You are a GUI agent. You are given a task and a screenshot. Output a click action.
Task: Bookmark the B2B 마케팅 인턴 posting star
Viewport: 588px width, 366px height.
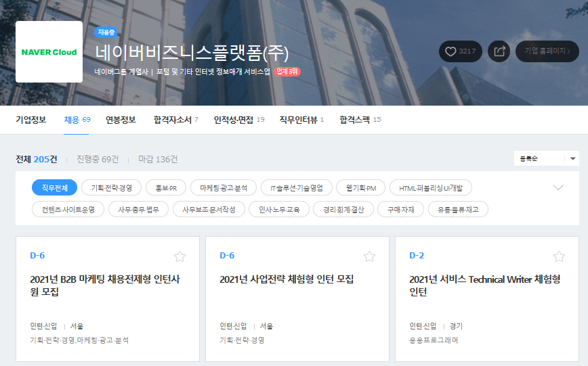[x=180, y=256]
